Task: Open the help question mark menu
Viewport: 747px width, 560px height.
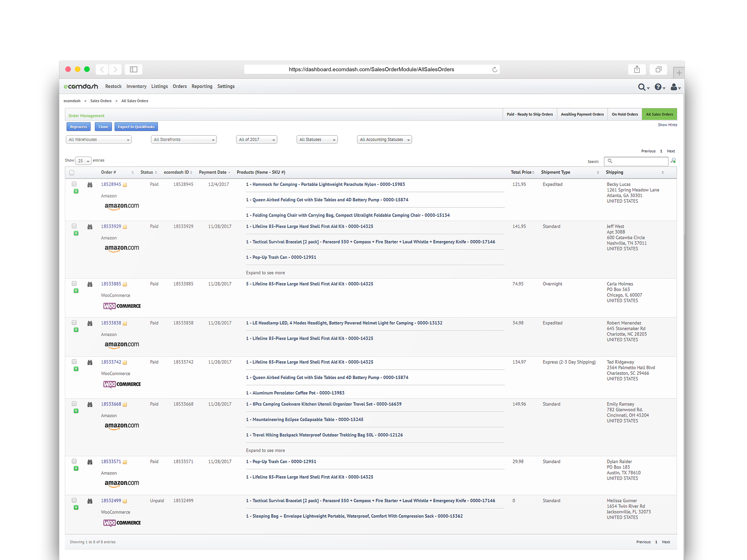Action: point(659,87)
